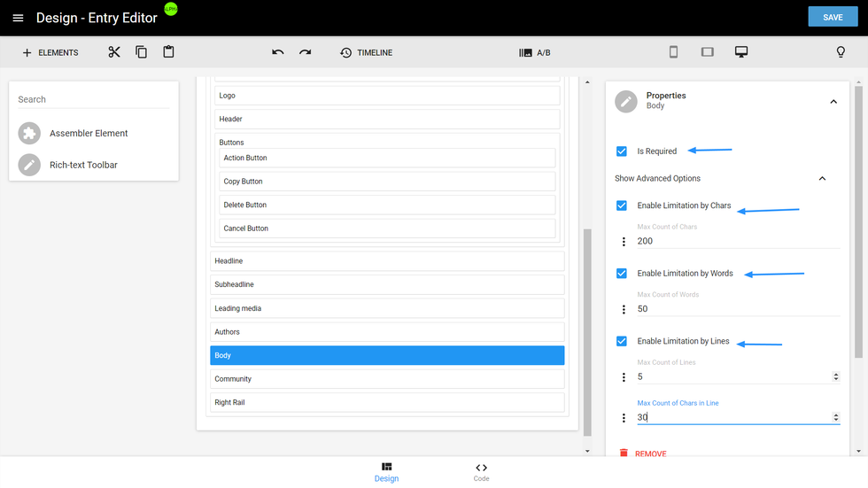The height and width of the screenshot is (488, 868).
Task: Uncheck the Is Required checkbox
Action: [622, 151]
